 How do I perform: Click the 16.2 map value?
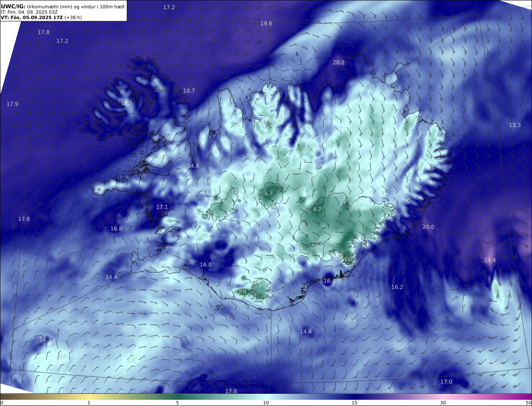(397, 287)
